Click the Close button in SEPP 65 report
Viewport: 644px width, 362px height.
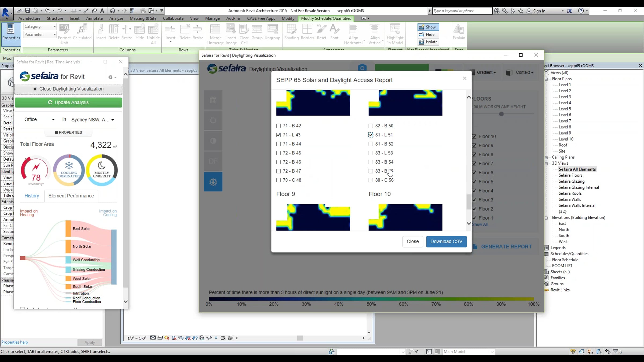(x=413, y=241)
